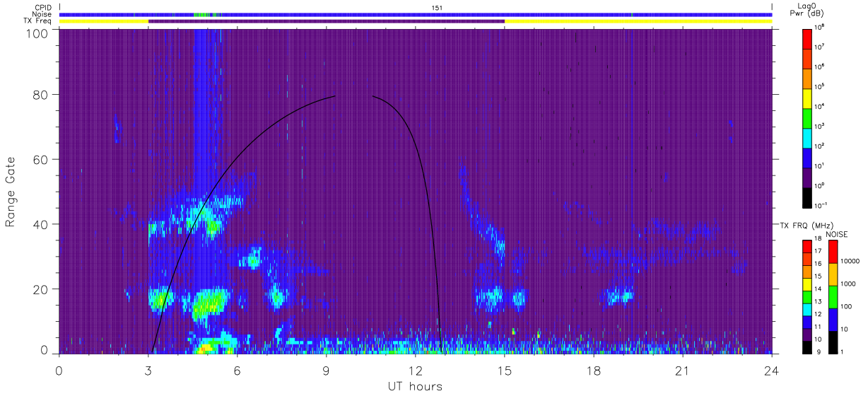Image resolution: width=868 pixels, height=401 pixels.
Task: Click the cyan segment of the Lag0 Pwr colorbar
Action: coord(807,138)
